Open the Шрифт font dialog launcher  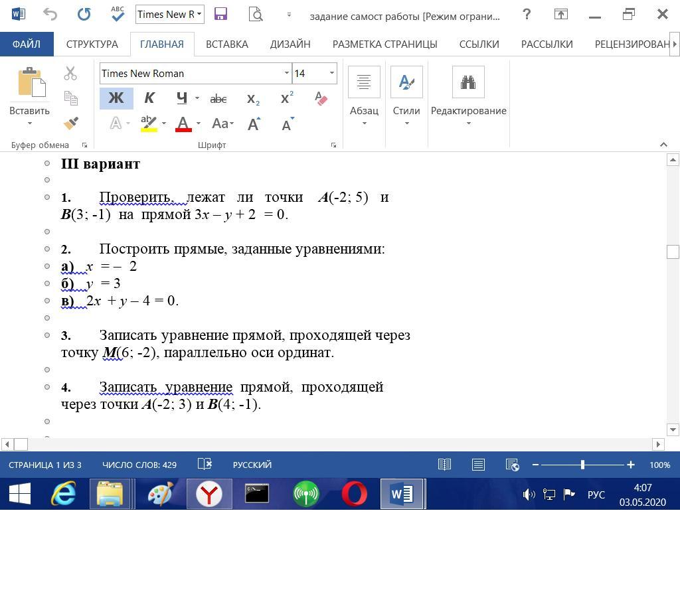(x=333, y=145)
